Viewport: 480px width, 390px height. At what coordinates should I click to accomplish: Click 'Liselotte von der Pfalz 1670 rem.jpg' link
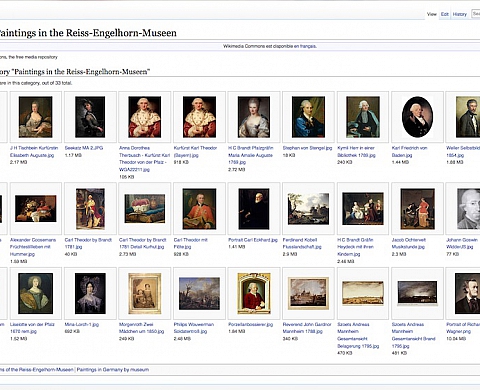point(32,328)
